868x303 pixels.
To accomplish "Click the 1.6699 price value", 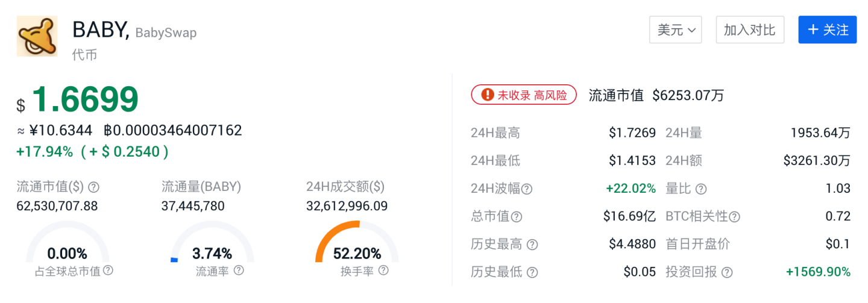I will tap(85, 100).
